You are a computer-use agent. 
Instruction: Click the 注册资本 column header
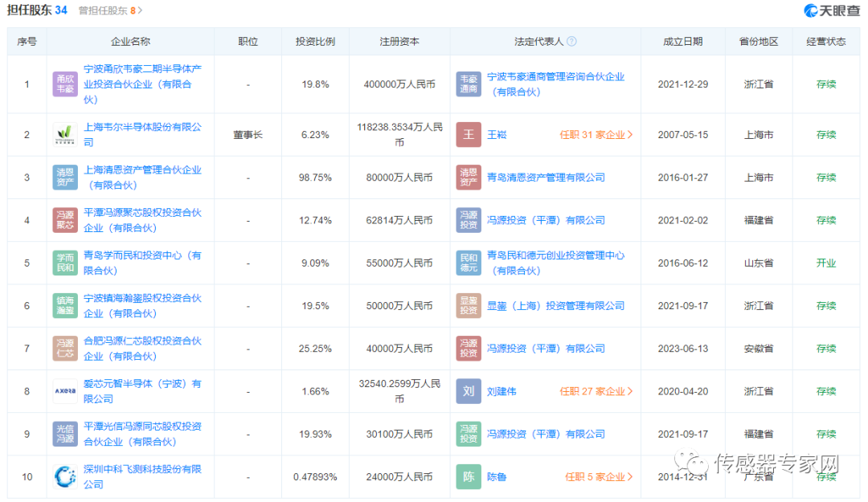click(399, 41)
